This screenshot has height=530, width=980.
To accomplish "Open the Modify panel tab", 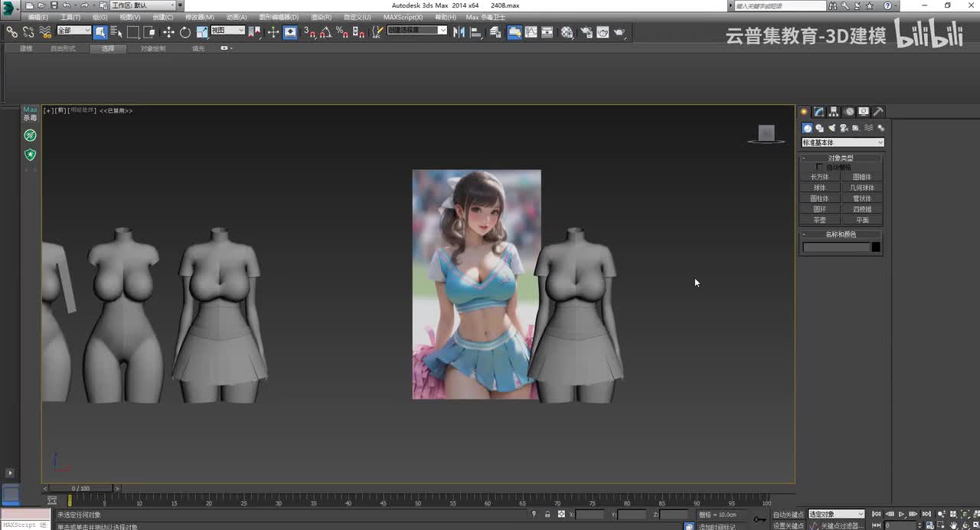I will (818, 112).
